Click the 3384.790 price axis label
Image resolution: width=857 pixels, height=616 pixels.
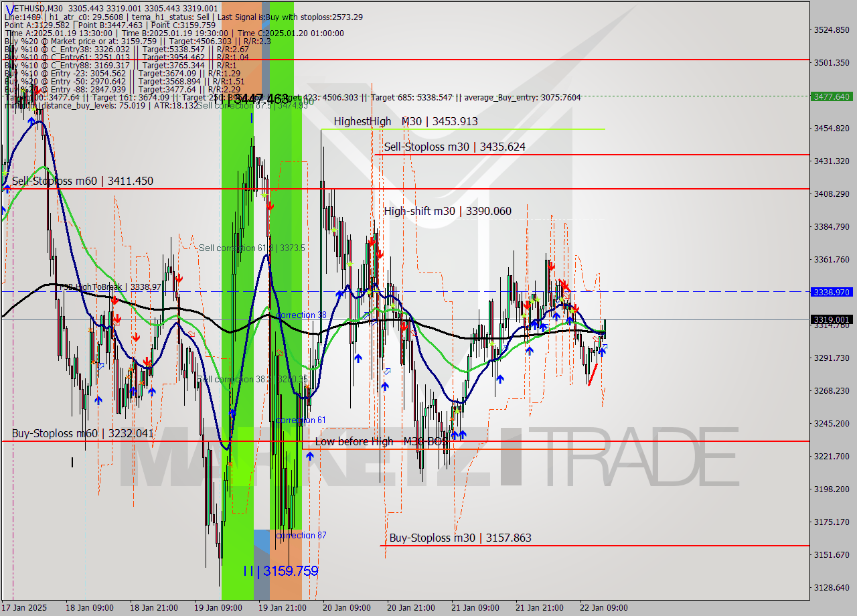click(x=832, y=226)
